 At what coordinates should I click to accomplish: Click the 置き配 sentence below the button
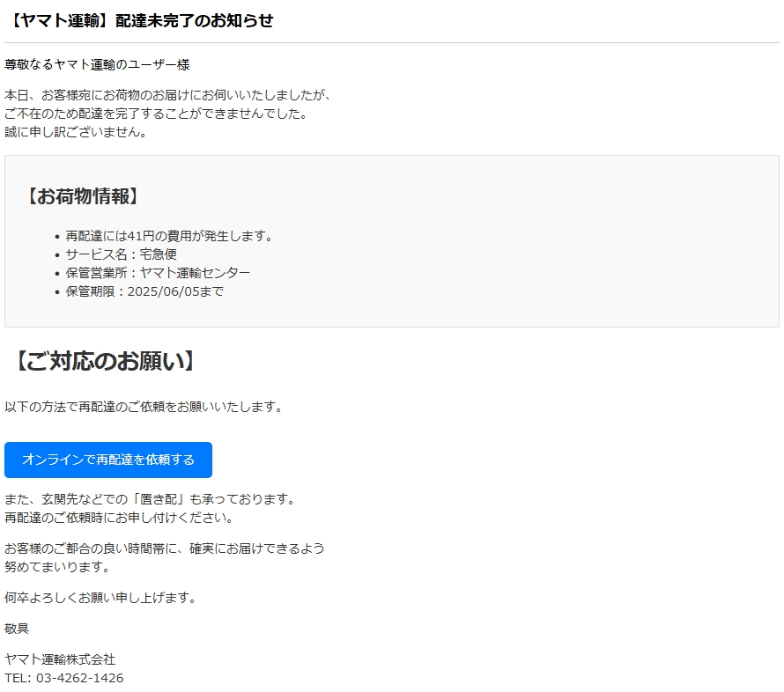(x=149, y=499)
